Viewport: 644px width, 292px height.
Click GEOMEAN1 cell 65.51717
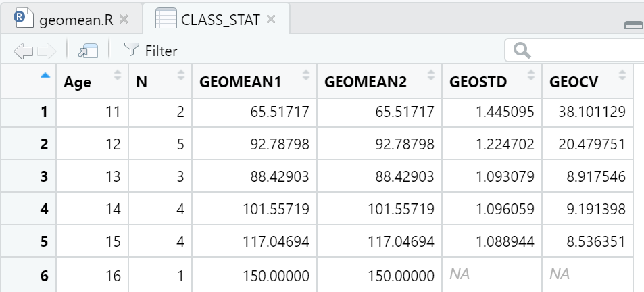pos(254,112)
